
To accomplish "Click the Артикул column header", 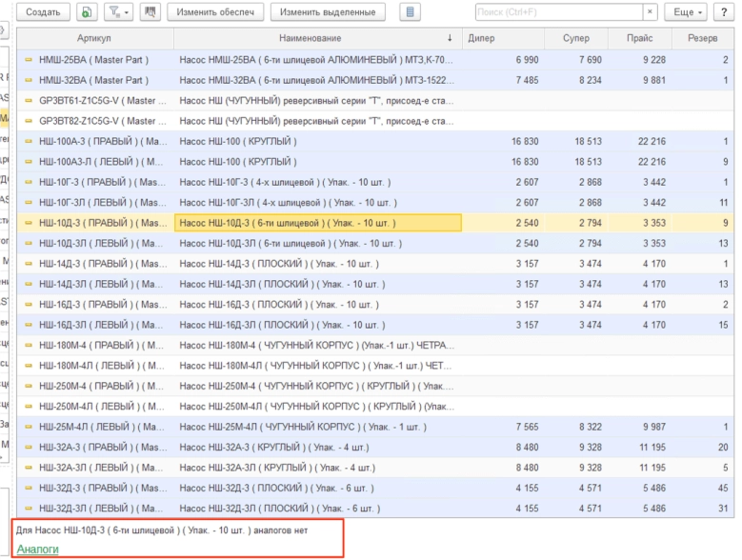I will pyautogui.click(x=94, y=38).
